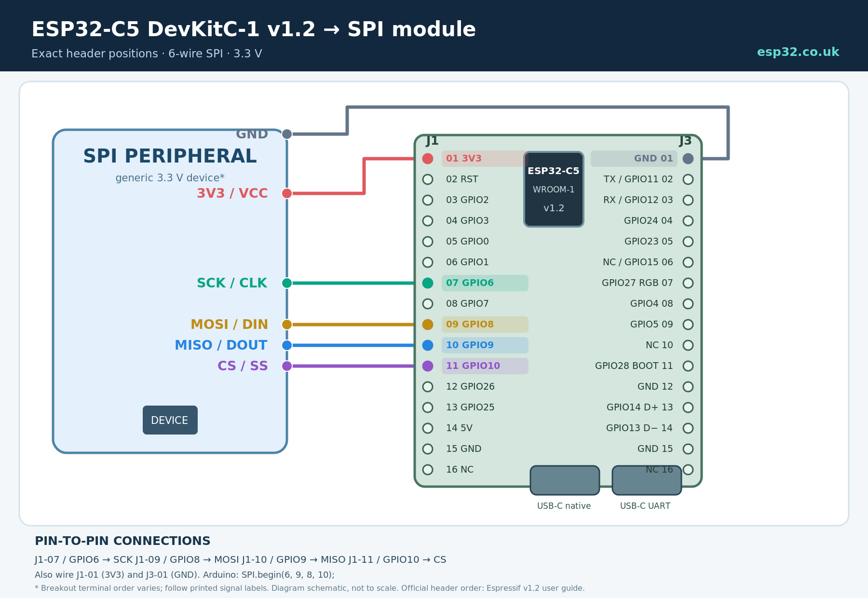
Task: Click the J3 header label
Action: 685,141
